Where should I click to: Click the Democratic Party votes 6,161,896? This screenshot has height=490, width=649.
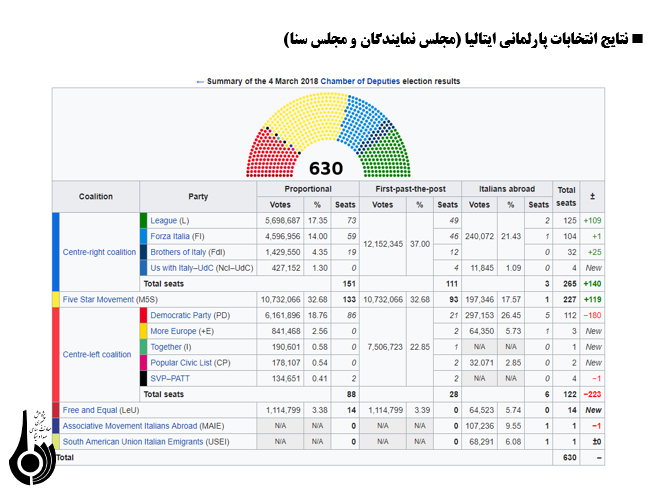(x=283, y=315)
